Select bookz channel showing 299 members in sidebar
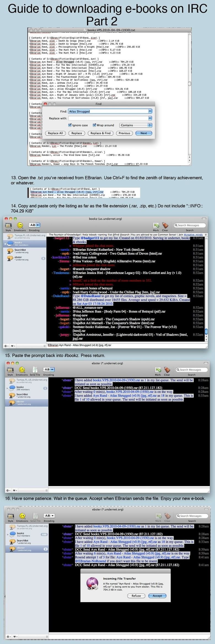The image size is (215, 644). 20,388
